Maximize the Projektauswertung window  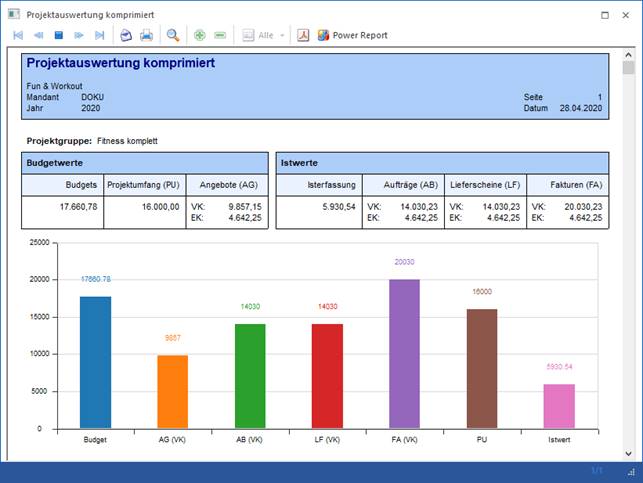click(x=605, y=15)
